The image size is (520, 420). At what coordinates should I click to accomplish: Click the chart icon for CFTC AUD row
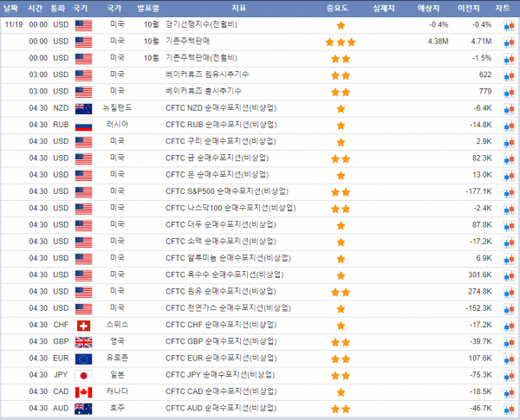[x=509, y=408]
